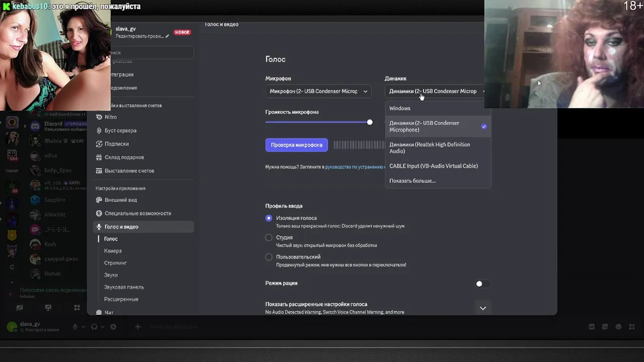Toggle the headphone deafen icon

(x=94, y=327)
